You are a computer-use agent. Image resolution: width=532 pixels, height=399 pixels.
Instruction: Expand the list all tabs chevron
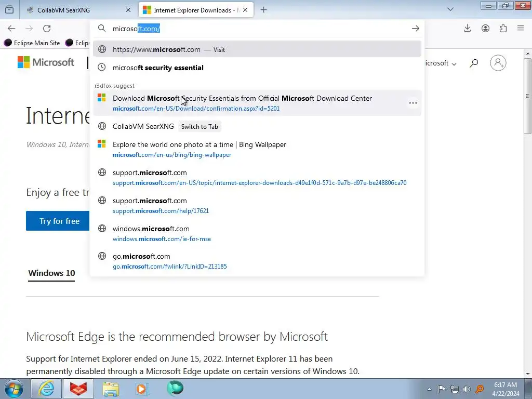450,9
